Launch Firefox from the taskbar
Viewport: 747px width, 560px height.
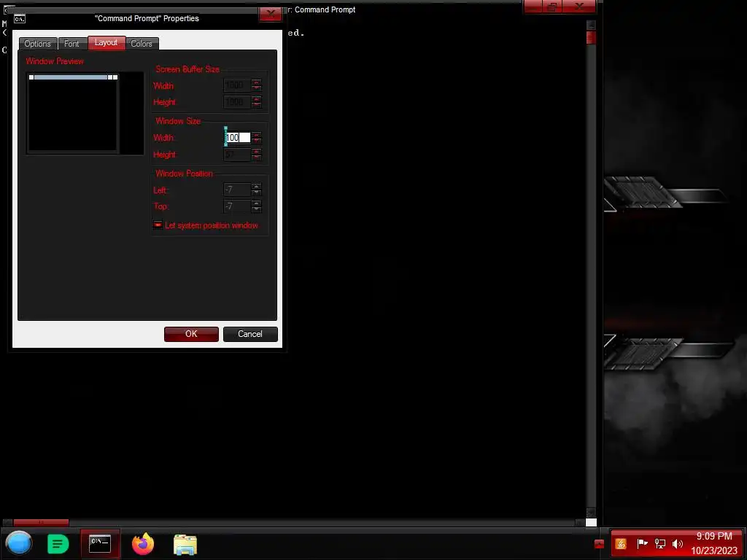143,544
